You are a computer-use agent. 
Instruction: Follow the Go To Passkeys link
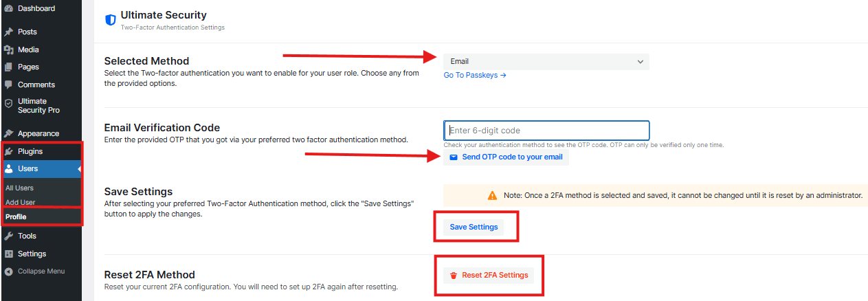[x=475, y=76]
